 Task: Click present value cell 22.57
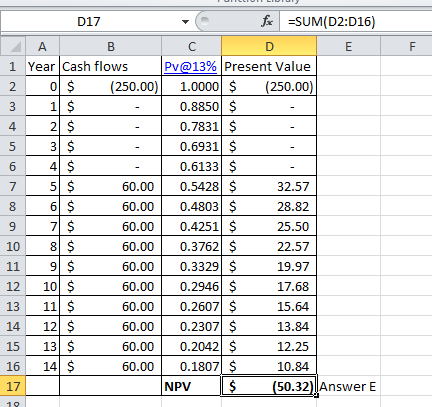point(269,246)
